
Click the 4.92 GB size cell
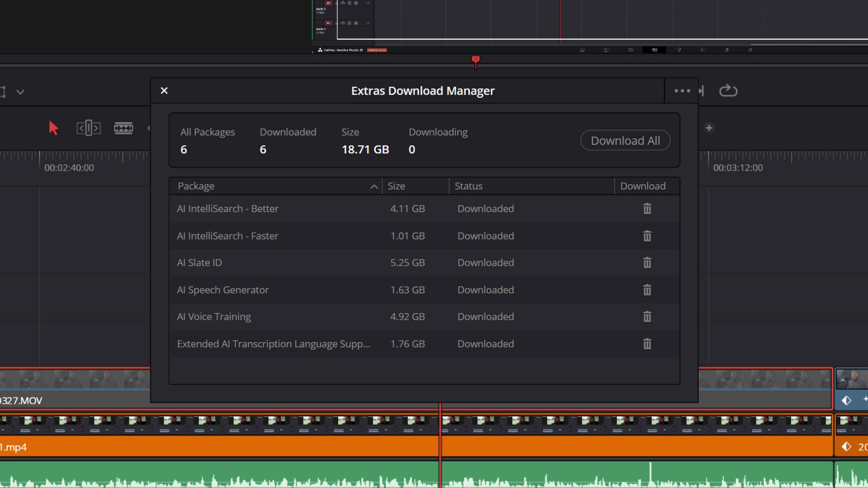(x=408, y=317)
